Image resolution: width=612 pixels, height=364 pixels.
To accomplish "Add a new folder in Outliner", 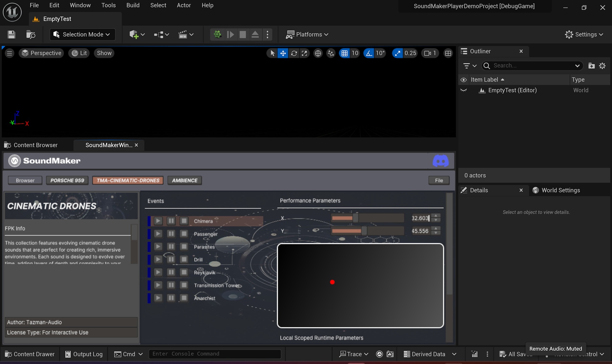I will click(x=591, y=66).
